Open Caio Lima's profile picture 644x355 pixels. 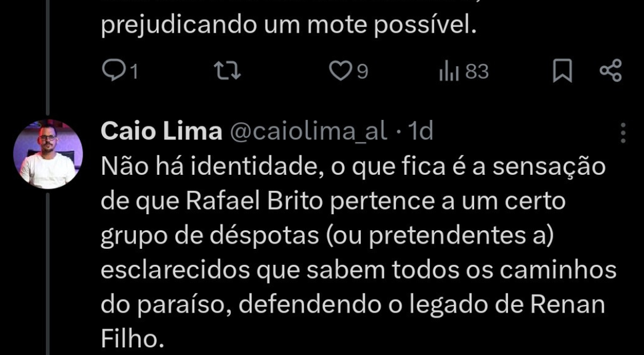click(47, 154)
